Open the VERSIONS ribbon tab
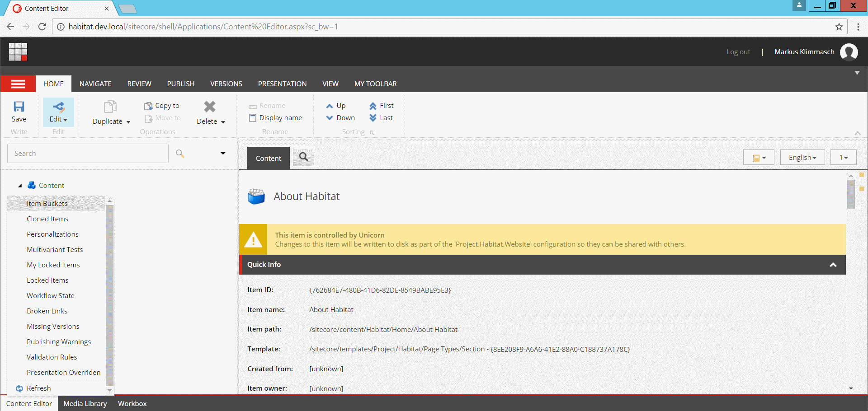This screenshot has height=411, width=868. point(226,84)
